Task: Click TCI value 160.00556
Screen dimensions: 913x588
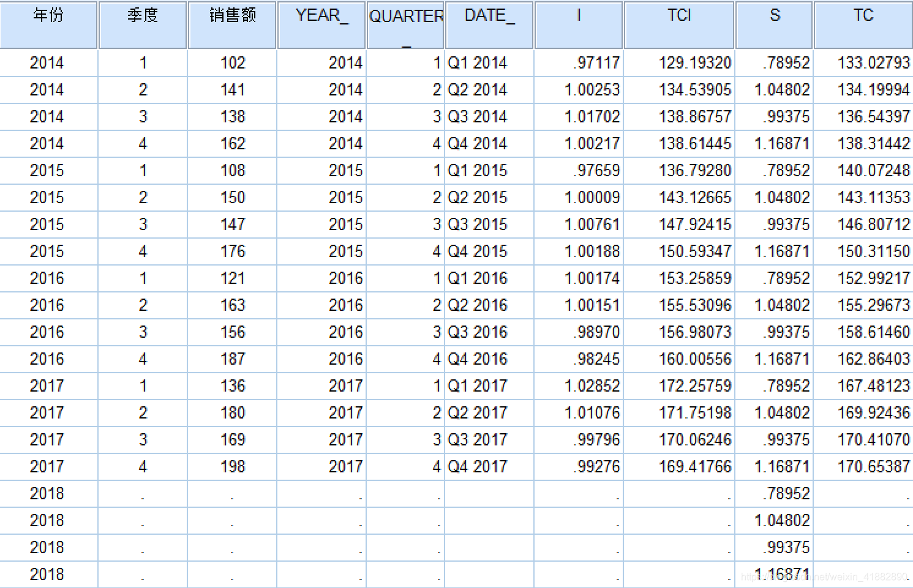Action: 679,359
